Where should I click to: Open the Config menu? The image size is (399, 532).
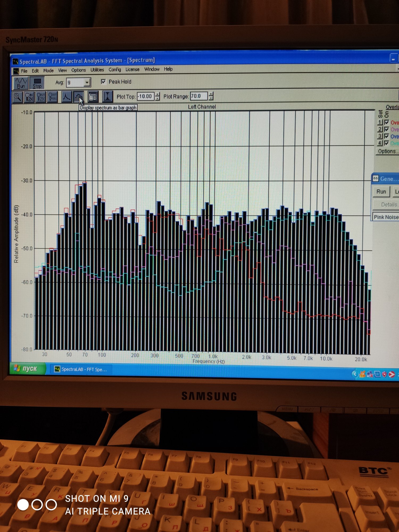pyautogui.click(x=115, y=69)
